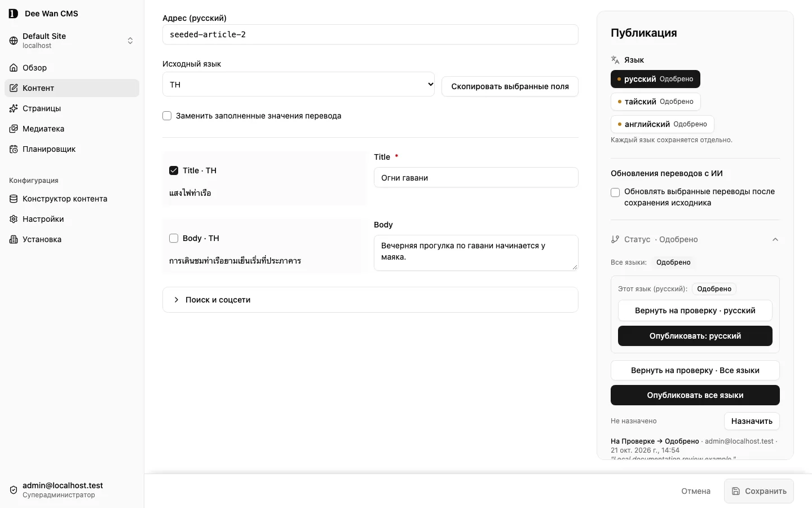812x508 pixels.
Task: Enable Обновлять выбранные переводы после сохранения
Action: click(615, 192)
